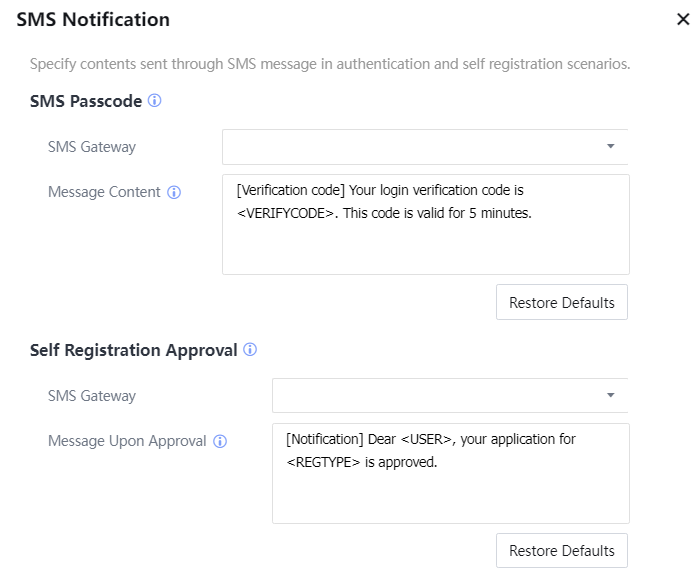
Task: Click info icon beside Self Registration Approval heading
Action: point(250,350)
